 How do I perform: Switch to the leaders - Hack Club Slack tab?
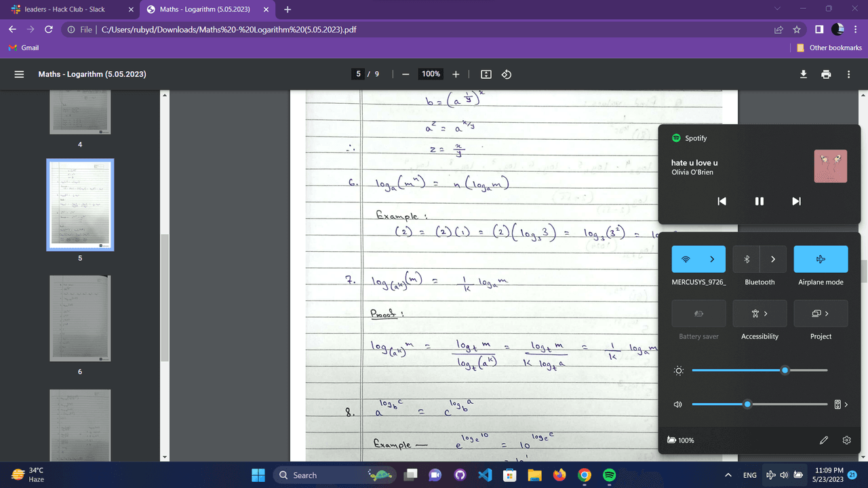click(64, 10)
